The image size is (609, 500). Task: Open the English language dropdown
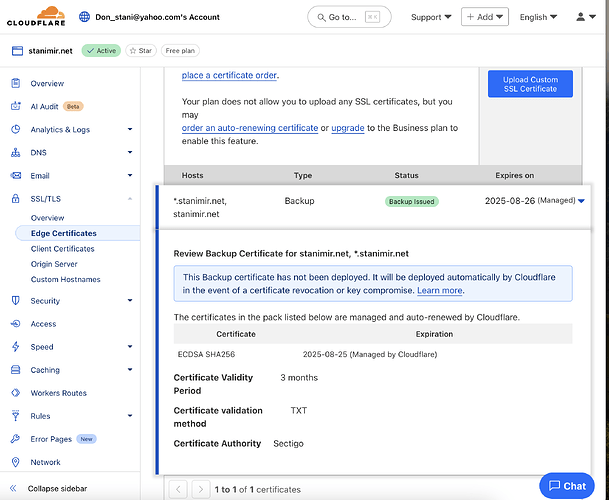coord(538,17)
